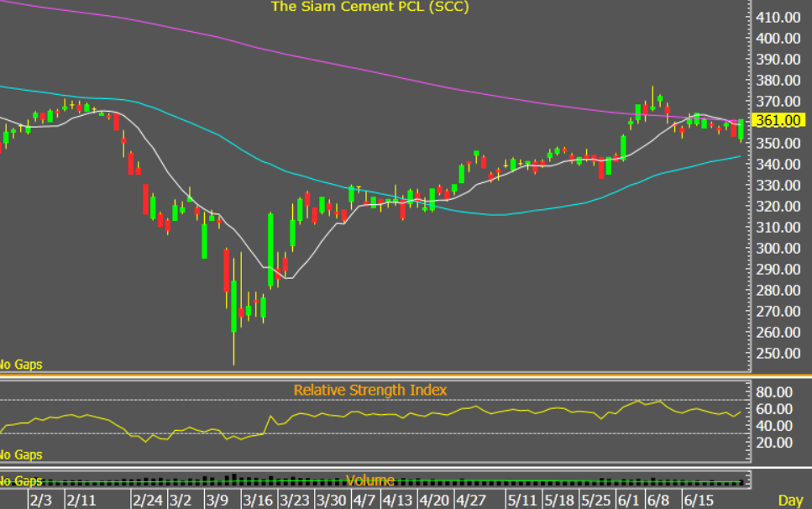Click the 4/20 date marker
812x509 pixels.
point(434,501)
